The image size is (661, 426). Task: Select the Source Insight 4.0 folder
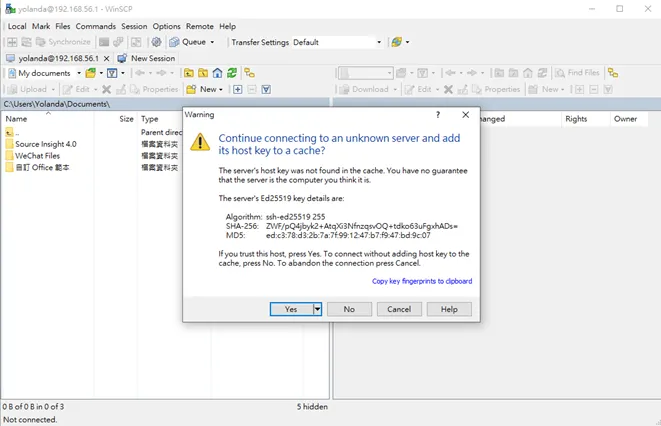coord(41,144)
